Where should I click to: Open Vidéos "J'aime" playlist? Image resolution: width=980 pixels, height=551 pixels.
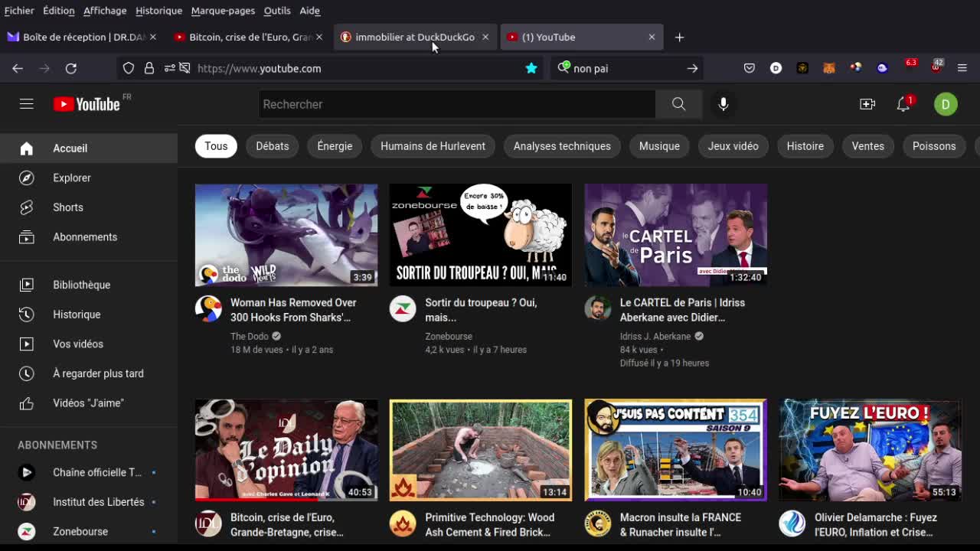tap(89, 403)
